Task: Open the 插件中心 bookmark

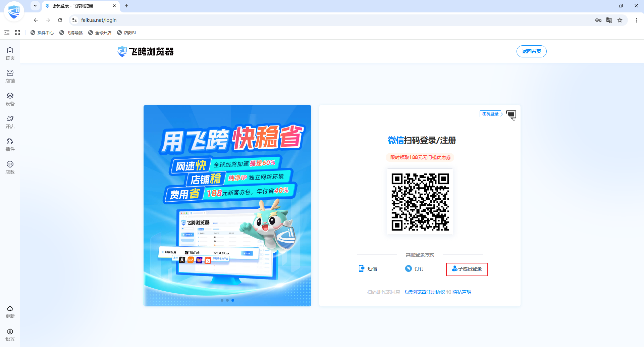Action: pos(42,33)
